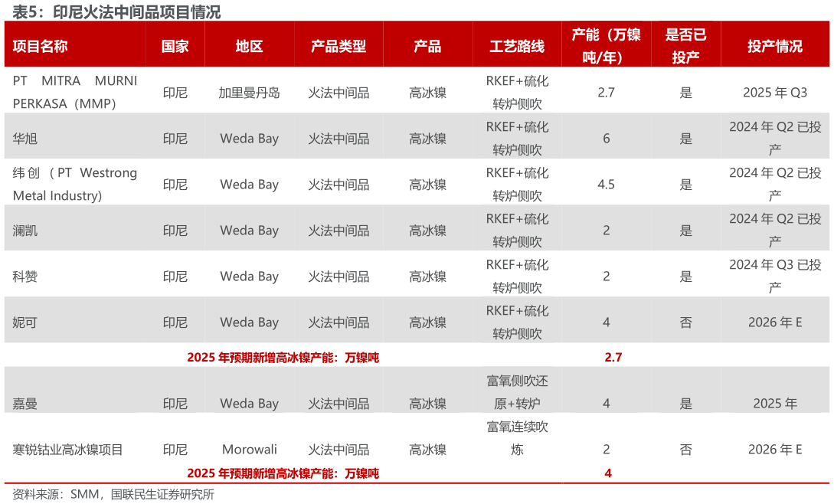This screenshot has width=834, height=504.
Task: Select the 华旭 project name
Action: [25, 139]
